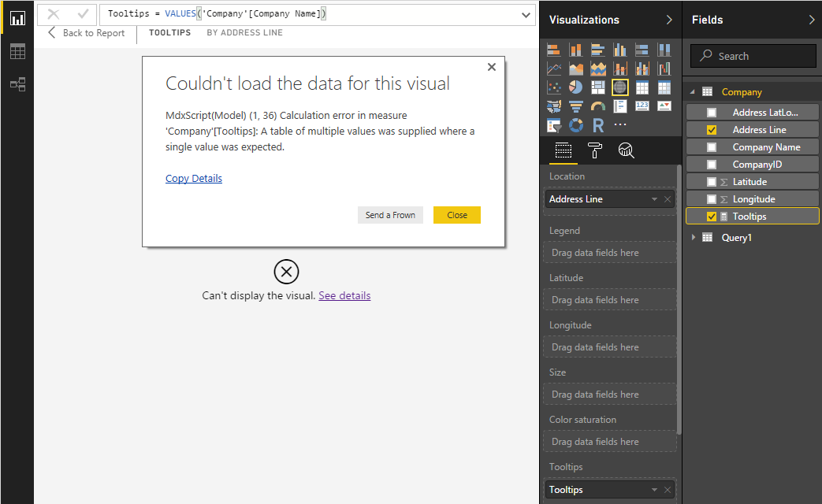Cancel the formula with the X icon

54,14
